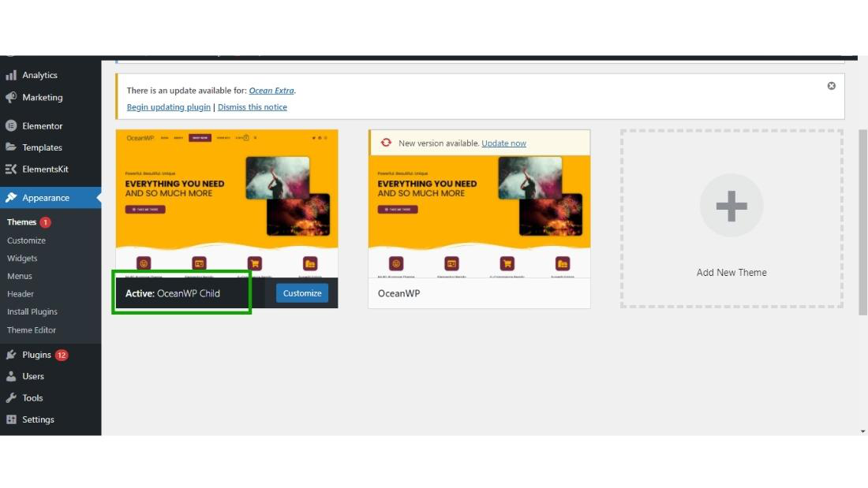The height and width of the screenshot is (488, 868).
Task: Open the Header submenu item
Action: [21, 294]
